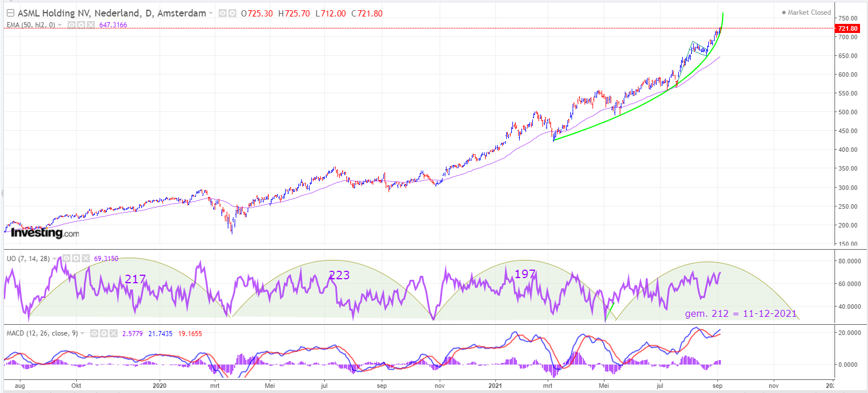
Task: Select the 'gem. 212 = 11-12-2021' annotation
Action: coord(741,314)
